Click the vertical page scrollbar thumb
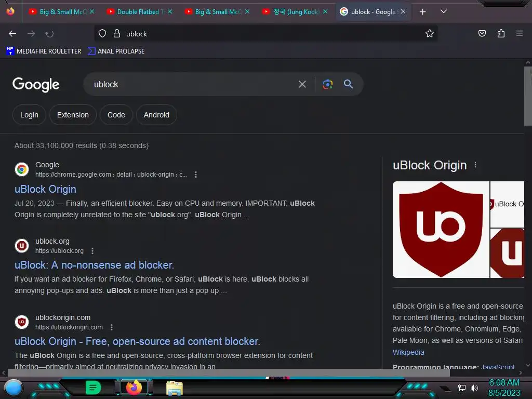Screen dimensions: 532x399 coord(528,96)
